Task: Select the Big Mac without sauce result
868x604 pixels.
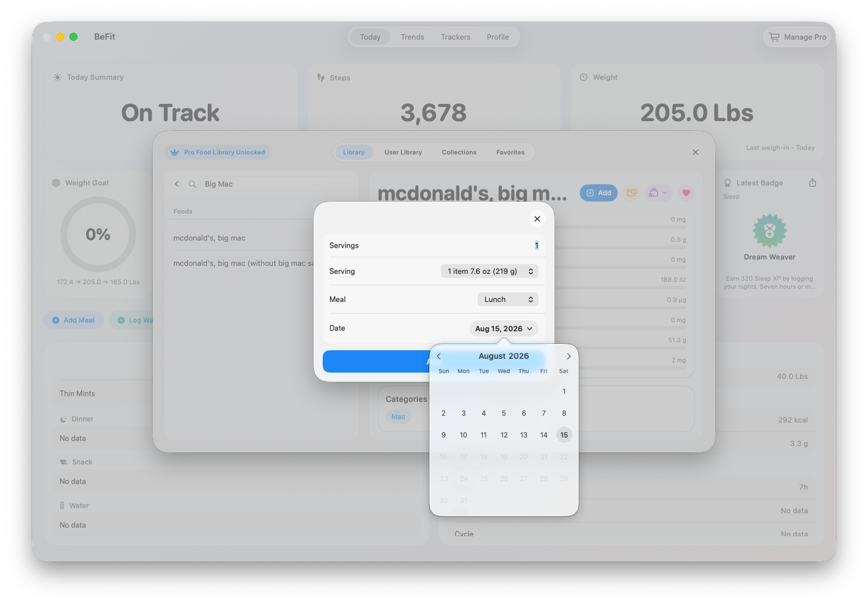Action: click(243, 264)
